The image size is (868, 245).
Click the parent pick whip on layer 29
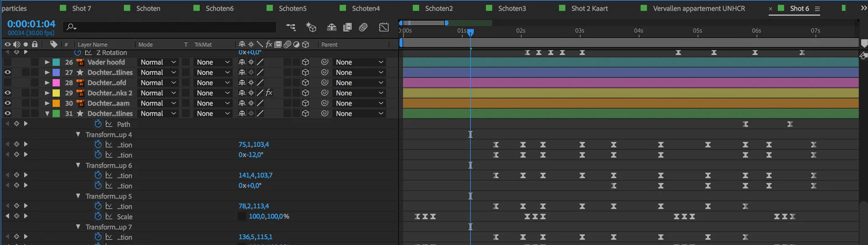(x=324, y=93)
